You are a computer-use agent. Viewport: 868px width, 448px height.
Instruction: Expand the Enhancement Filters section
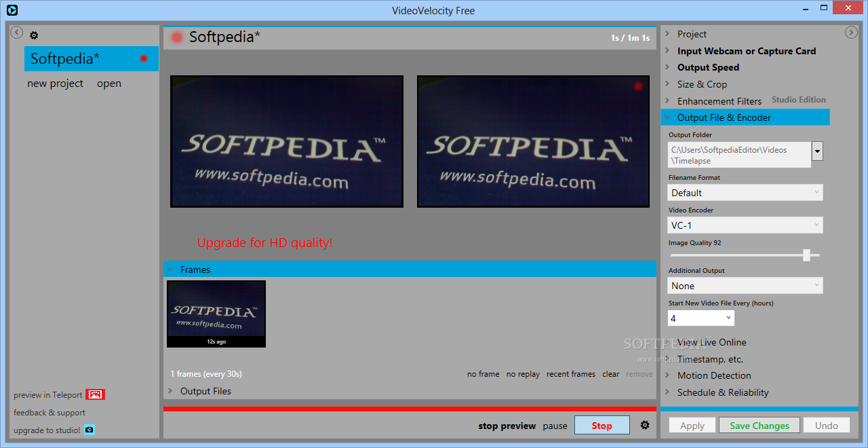tap(719, 101)
